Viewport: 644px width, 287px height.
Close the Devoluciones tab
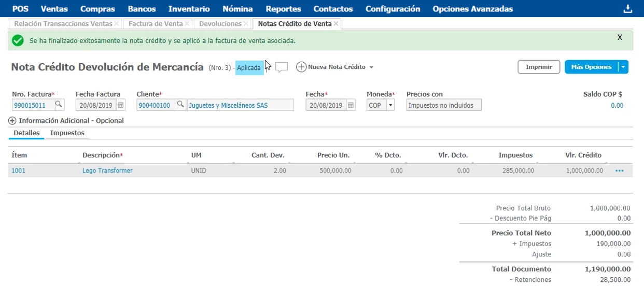click(246, 24)
